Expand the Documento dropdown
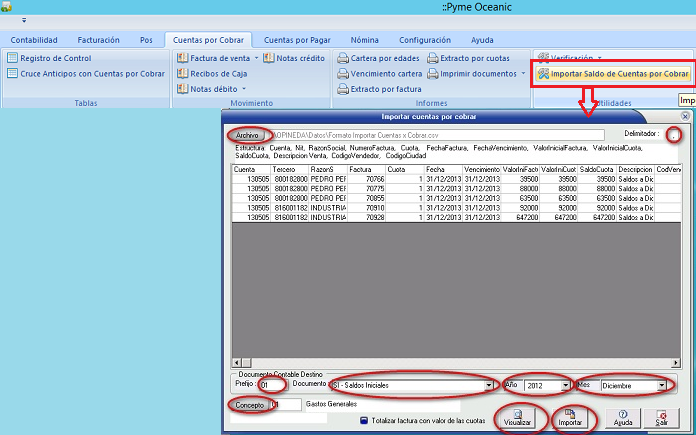Viewport: 696px width, 435px height. point(489,385)
